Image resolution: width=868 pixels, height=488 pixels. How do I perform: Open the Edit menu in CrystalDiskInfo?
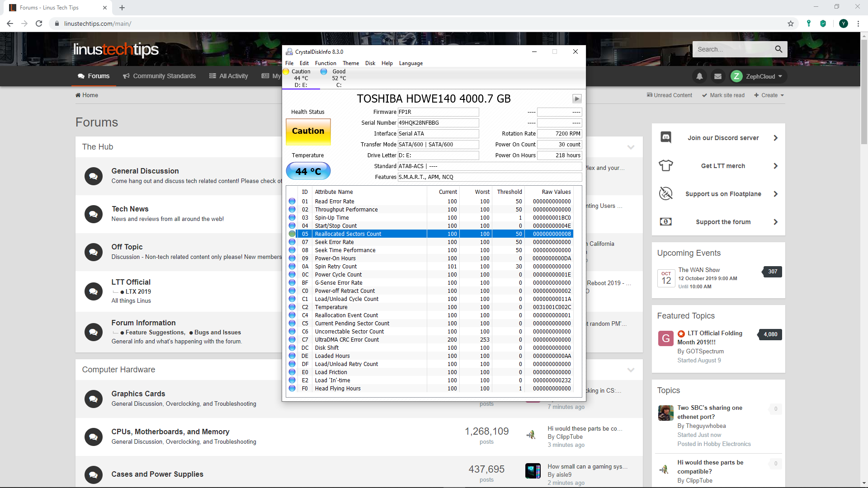[304, 63]
